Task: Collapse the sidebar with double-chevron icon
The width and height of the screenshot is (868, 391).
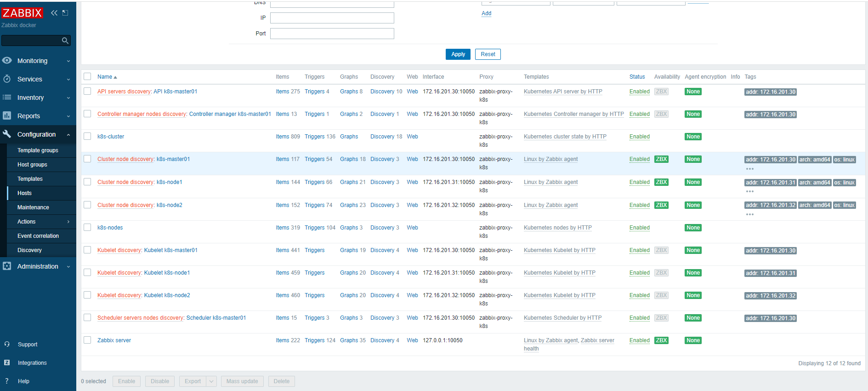Action: (54, 13)
